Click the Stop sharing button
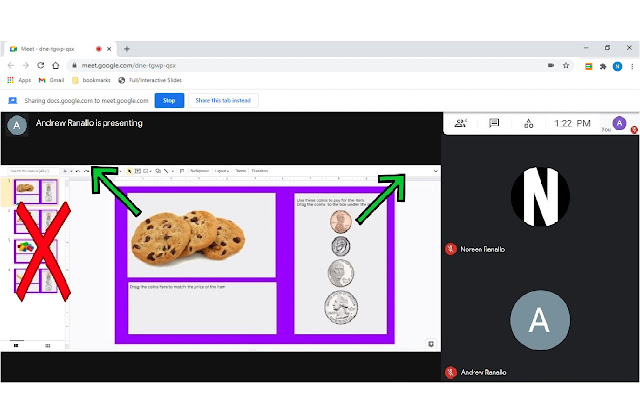 click(x=169, y=100)
